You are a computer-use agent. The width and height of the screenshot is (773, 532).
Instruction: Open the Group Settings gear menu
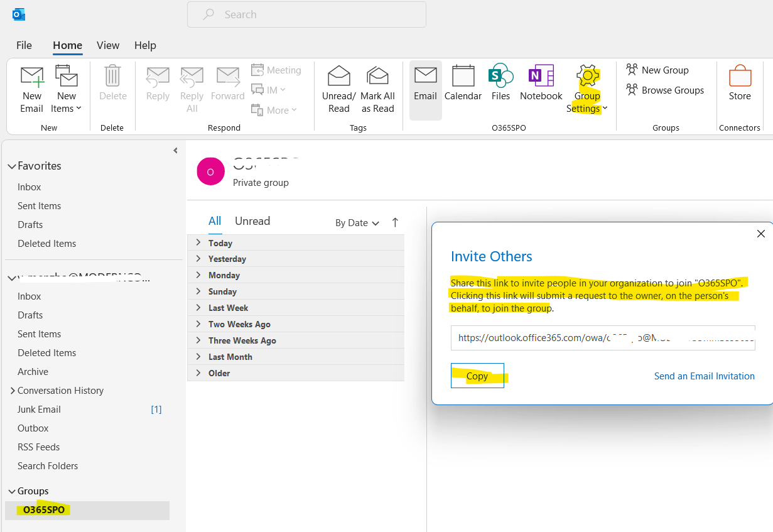[x=587, y=89]
